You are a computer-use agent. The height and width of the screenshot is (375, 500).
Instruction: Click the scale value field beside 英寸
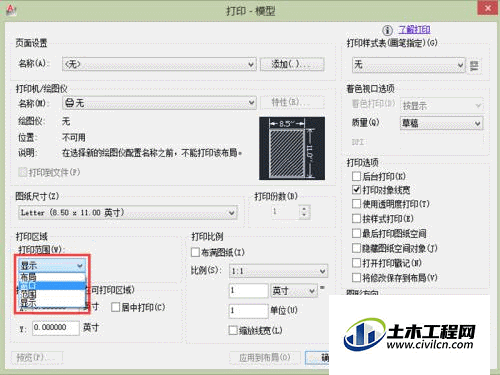(x=248, y=291)
